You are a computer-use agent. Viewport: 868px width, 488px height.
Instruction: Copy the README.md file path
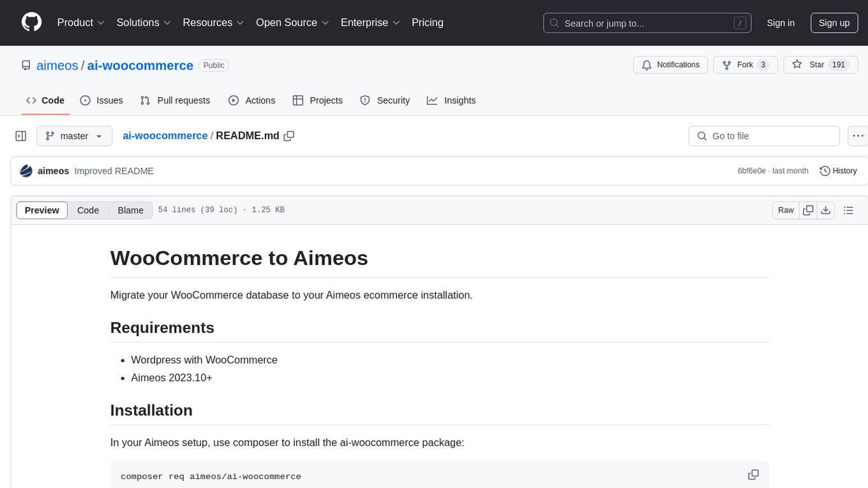(x=289, y=135)
